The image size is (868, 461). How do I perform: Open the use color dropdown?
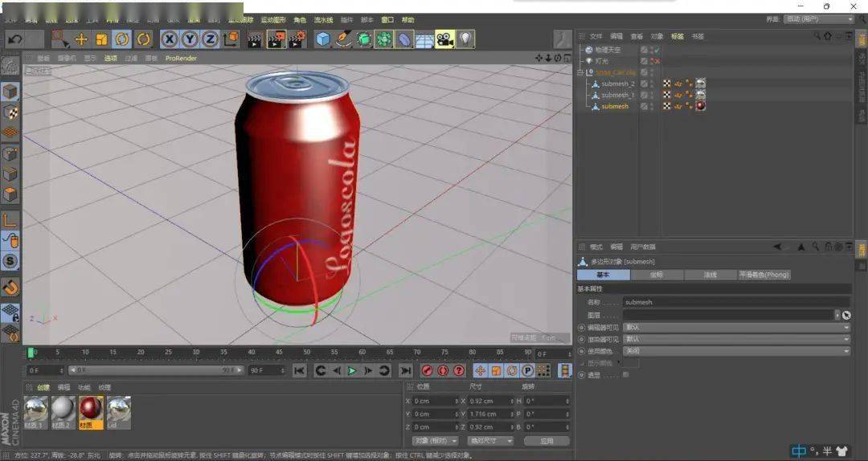click(x=735, y=351)
